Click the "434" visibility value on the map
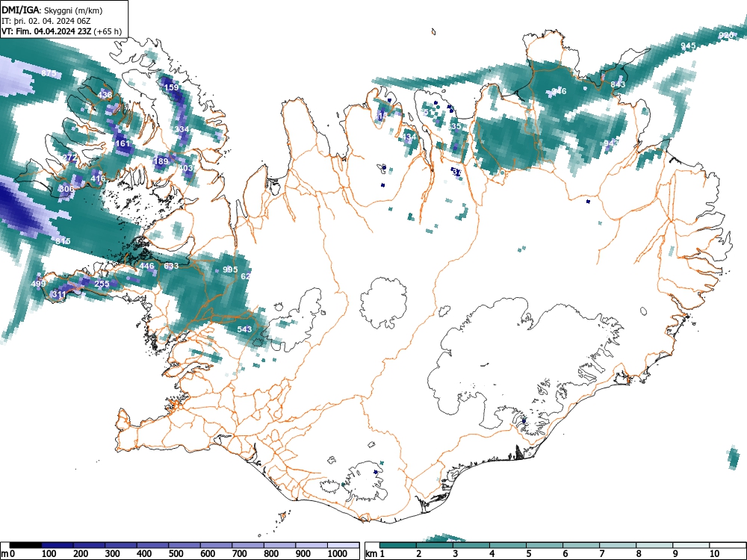 pos(409,137)
